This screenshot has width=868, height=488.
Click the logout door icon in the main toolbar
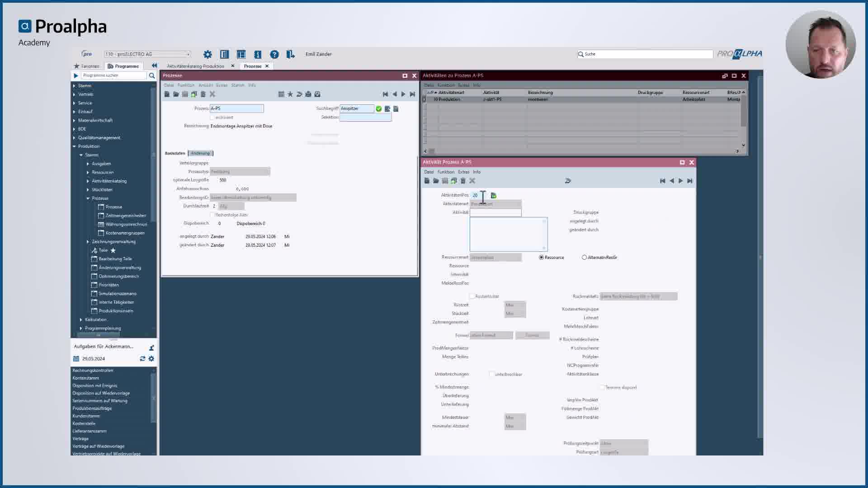pos(290,54)
